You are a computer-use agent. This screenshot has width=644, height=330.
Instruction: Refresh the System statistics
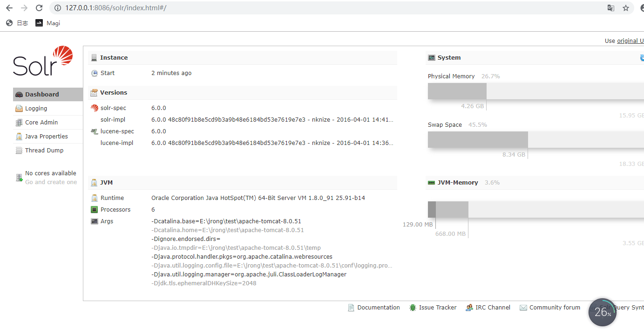[642, 58]
